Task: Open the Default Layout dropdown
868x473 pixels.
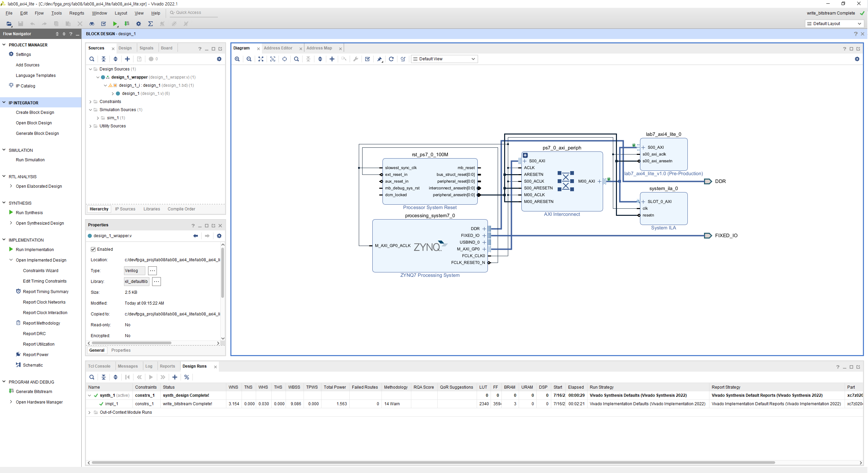Action: 834,24
